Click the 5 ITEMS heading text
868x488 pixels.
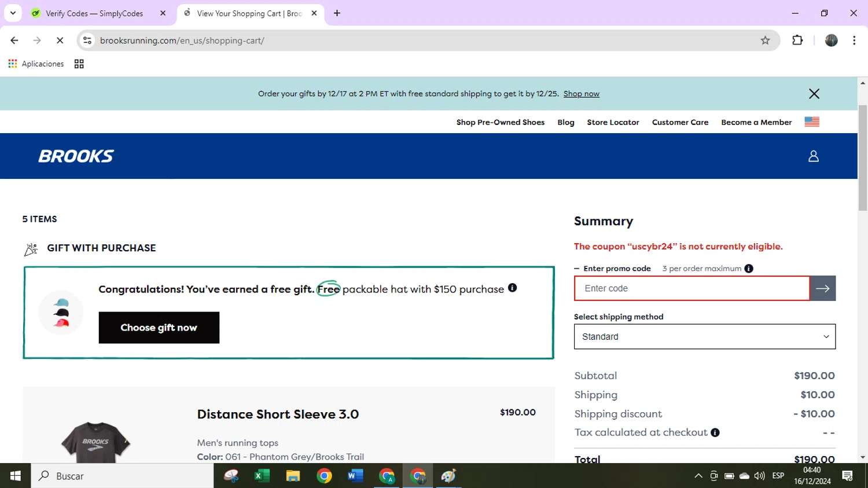point(39,219)
